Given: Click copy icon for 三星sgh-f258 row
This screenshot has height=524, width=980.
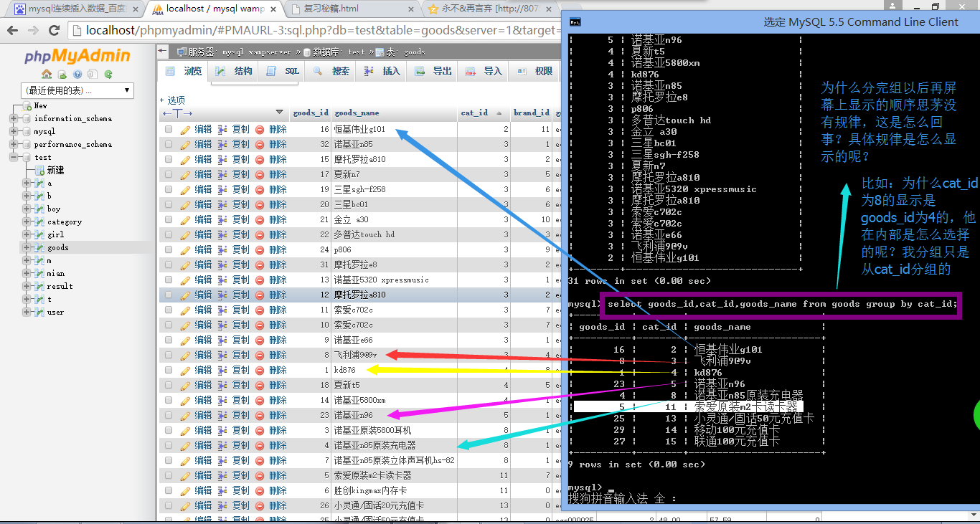Looking at the screenshot, I should [x=222, y=189].
